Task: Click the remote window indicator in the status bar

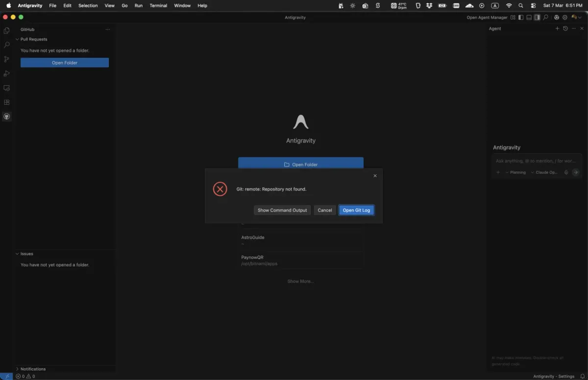Action: click(6, 376)
